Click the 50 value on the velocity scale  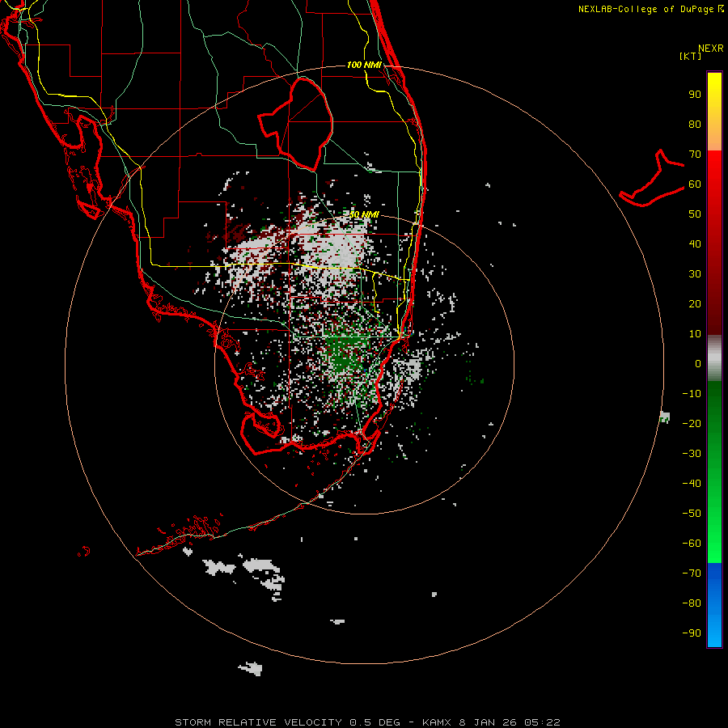695,214
